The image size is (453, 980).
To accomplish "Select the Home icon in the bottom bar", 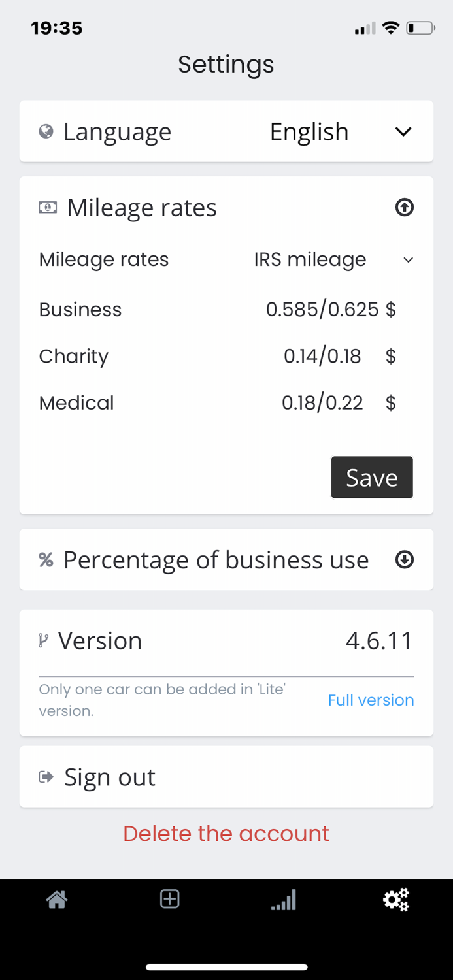I will coord(56,899).
